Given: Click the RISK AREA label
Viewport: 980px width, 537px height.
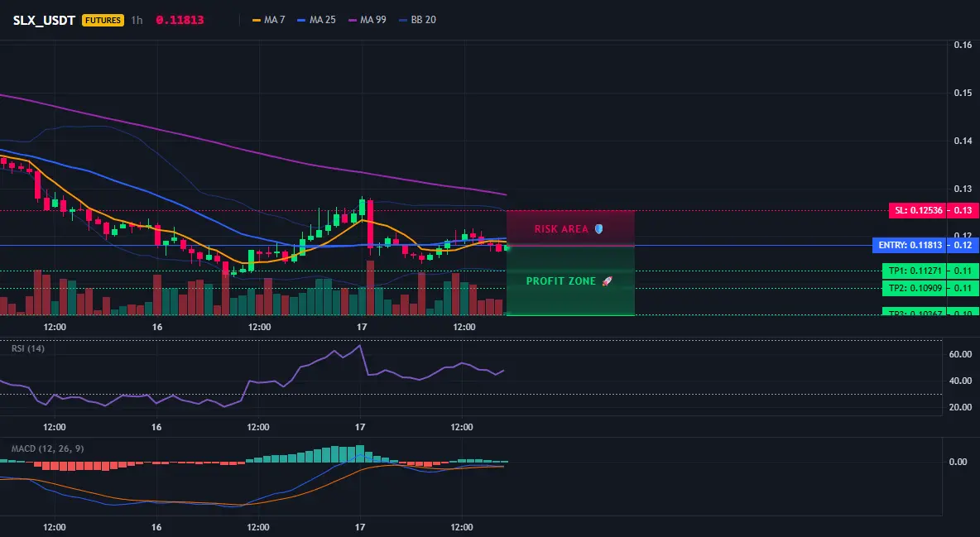Looking at the screenshot, I should (561, 229).
